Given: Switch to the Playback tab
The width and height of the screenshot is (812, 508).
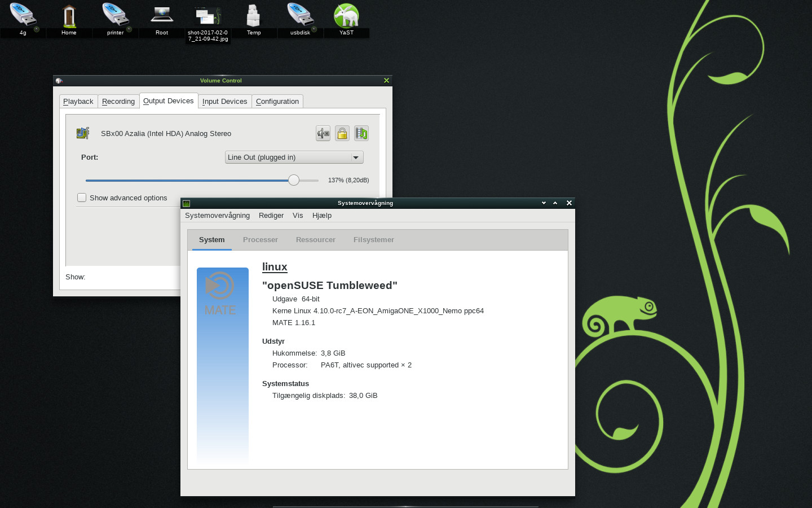Looking at the screenshot, I should tap(78, 102).
